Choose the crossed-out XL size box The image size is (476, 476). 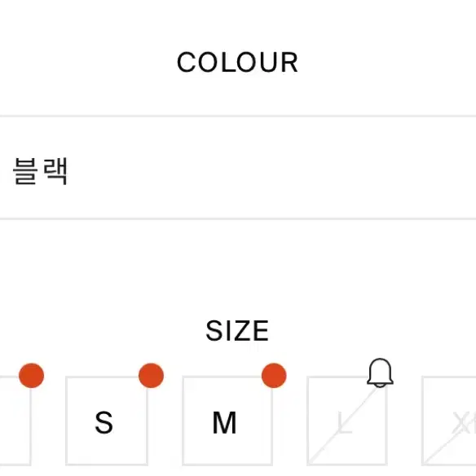point(448,421)
